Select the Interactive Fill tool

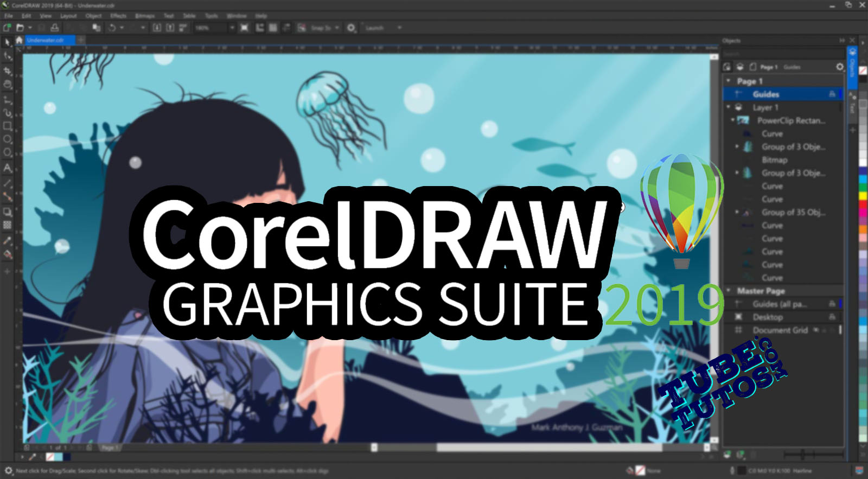[x=7, y=254]
